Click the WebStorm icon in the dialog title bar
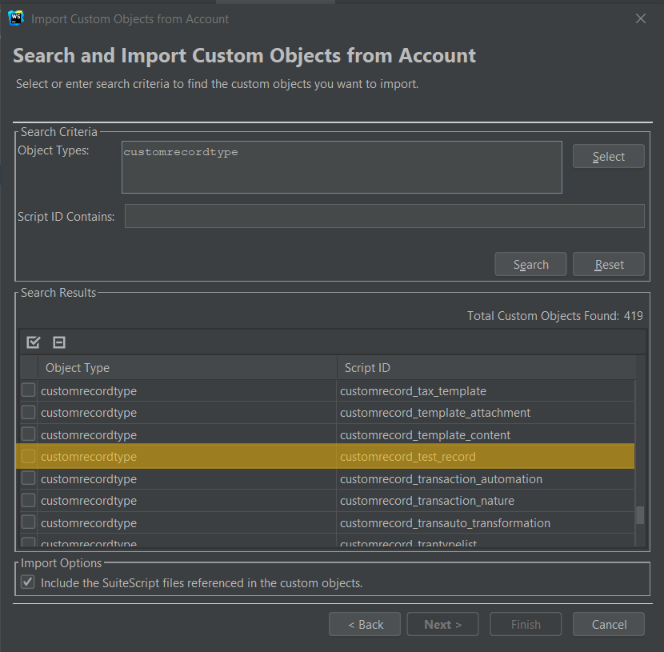The image size is (664, 652). coord(16,19)
